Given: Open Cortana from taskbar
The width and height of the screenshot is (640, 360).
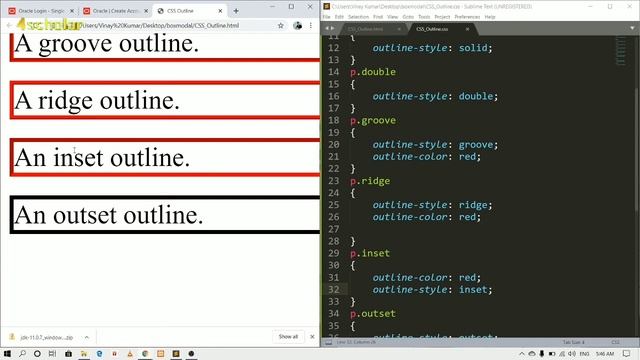Looking at the screenshot, I should tap(37, 353).
